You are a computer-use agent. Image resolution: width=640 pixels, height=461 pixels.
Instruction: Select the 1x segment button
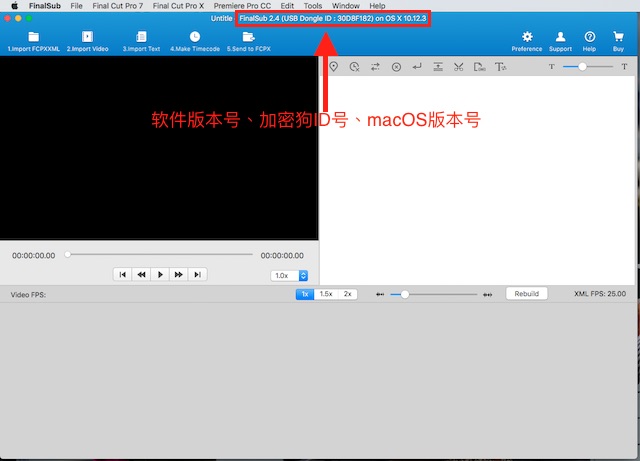click(x=305, y=294)
